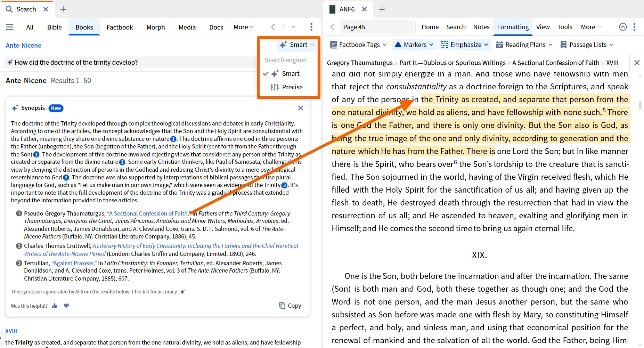
Task: Click the sparkle icon beside AI disclaimer
Action: coord(183,292)
